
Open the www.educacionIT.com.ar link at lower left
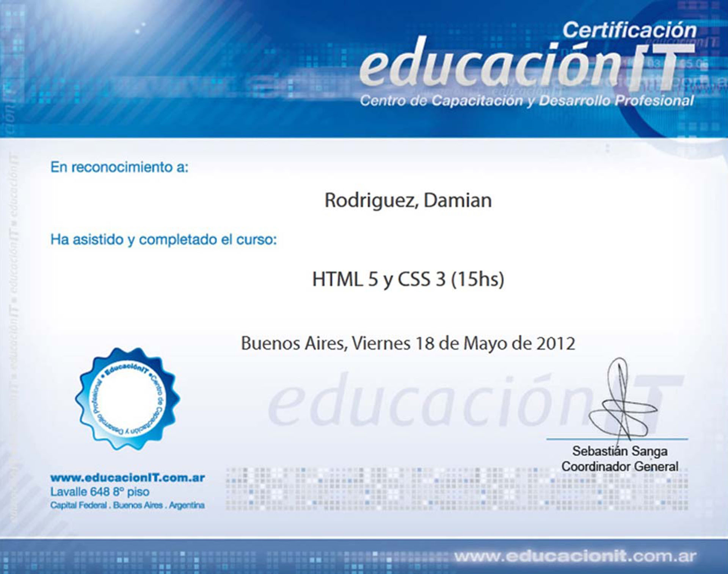pyautogui.click(x=127, y=478)
